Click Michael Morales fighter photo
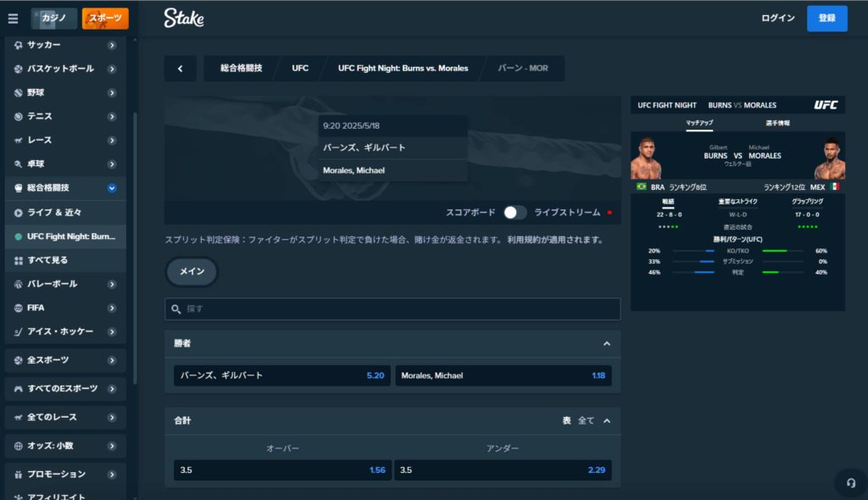Screen dimensions: 868x500 (830, 158)
